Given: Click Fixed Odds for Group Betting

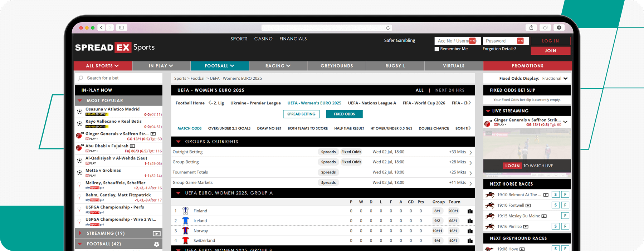Looking at the screenshot, I should pos(351,162).
